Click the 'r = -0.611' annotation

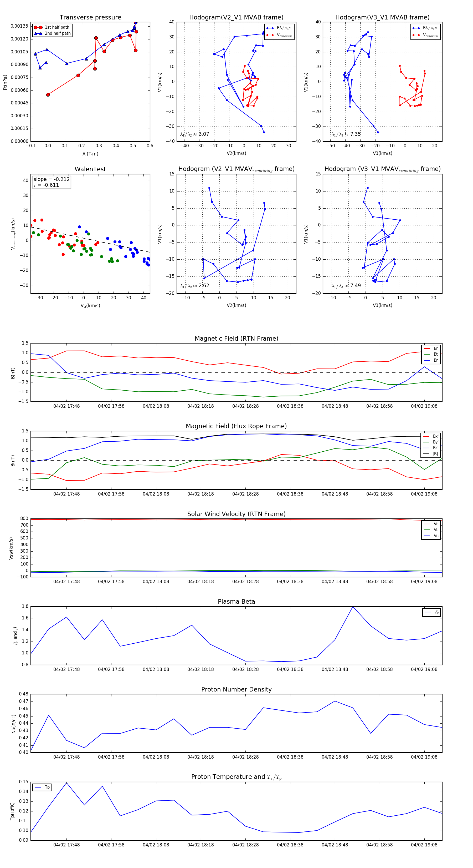tap(46, 185)
